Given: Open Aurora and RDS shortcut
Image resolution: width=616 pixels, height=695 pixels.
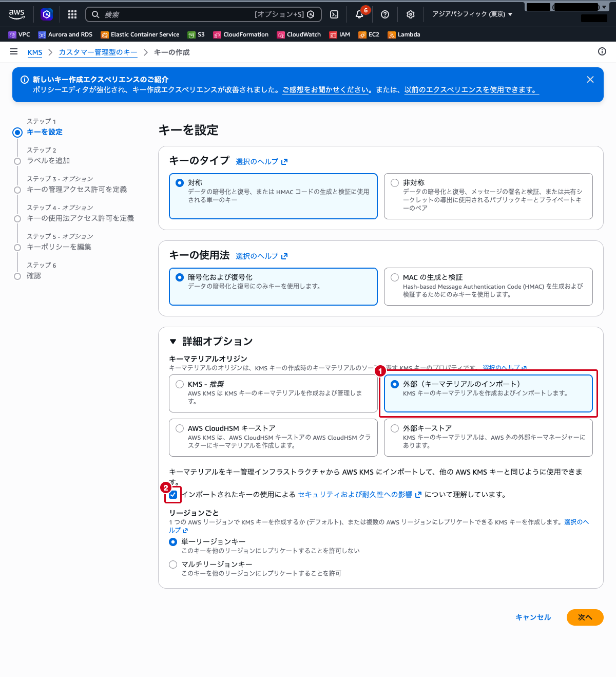Looking at the screenshot, I should click(65, 34).
